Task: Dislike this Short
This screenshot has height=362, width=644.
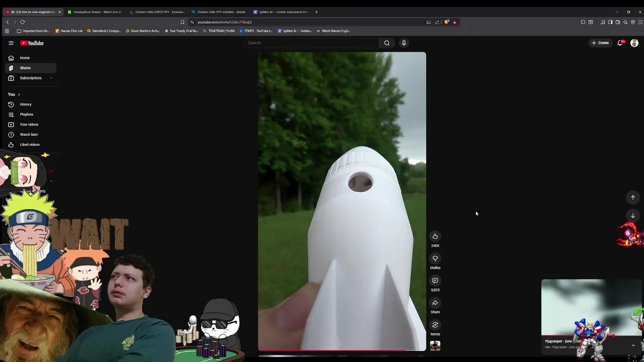Action: click(435, 258)
